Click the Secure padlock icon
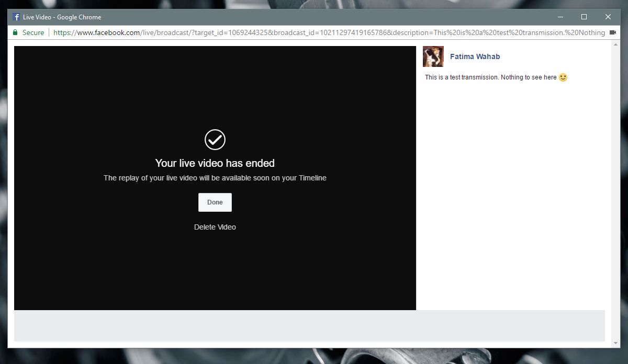 coord(15,32)
